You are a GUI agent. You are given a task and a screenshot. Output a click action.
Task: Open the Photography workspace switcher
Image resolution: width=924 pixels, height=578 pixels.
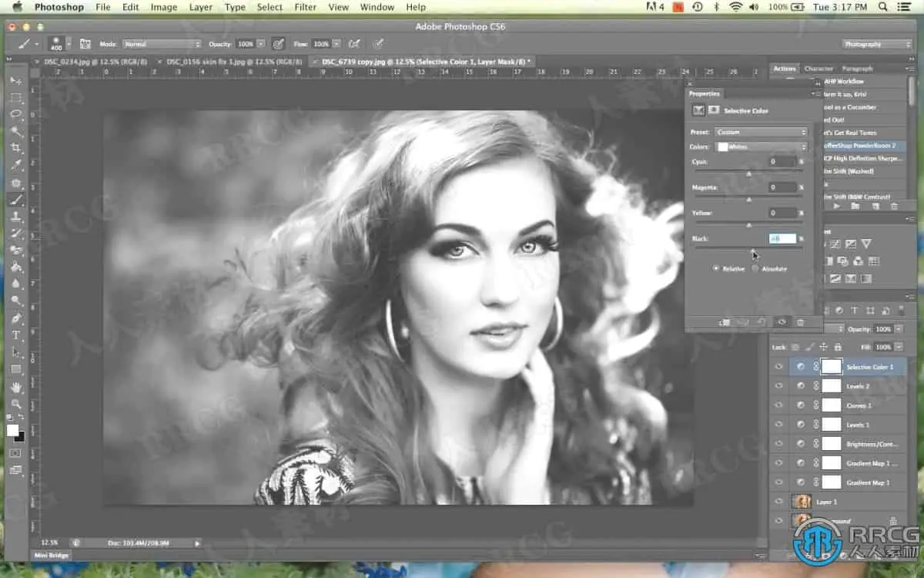877,44
